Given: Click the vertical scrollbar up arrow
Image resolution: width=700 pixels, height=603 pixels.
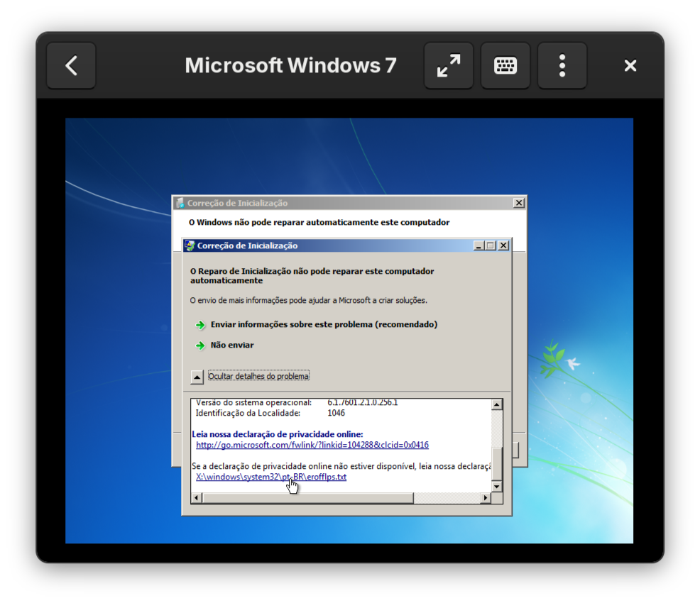Looking at the screenshot, I should [x=496, y=404].
